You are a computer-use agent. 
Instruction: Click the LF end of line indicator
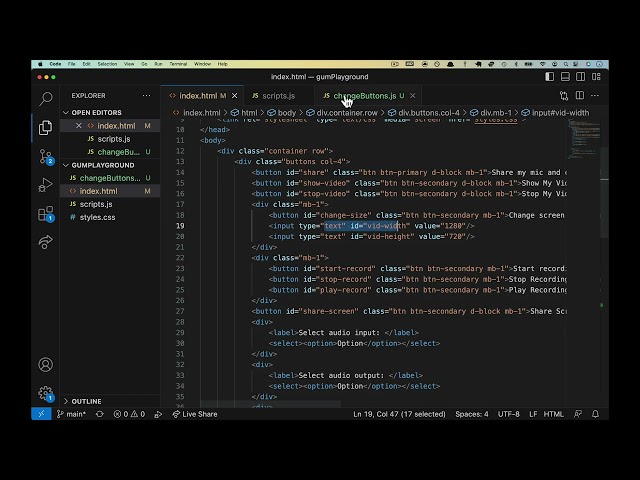[533, 414]
